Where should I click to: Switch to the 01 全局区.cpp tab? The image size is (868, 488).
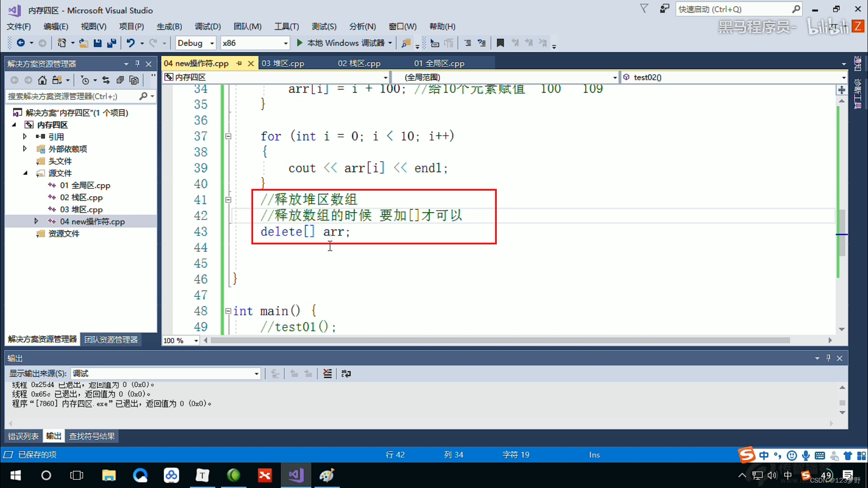[x=439, y=63]
